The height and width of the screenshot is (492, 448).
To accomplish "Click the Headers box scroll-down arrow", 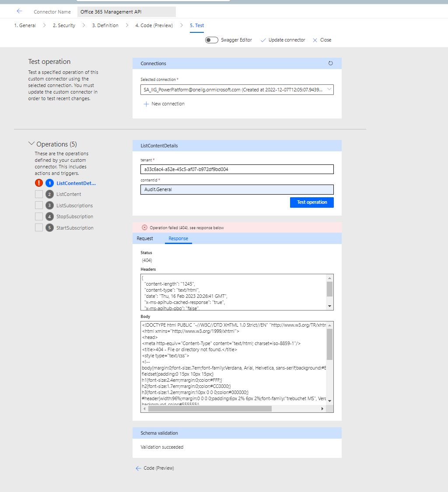I will [x=329, y=306].
